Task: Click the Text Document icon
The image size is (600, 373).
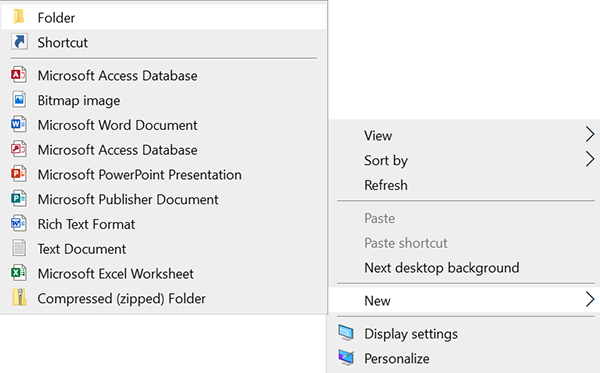Action: [x=19, y=249]
